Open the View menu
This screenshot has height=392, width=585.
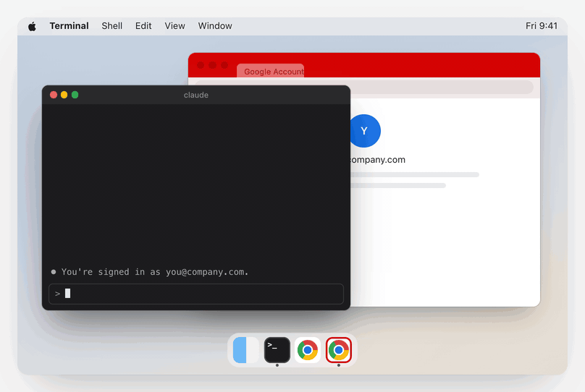coord(174,26)
